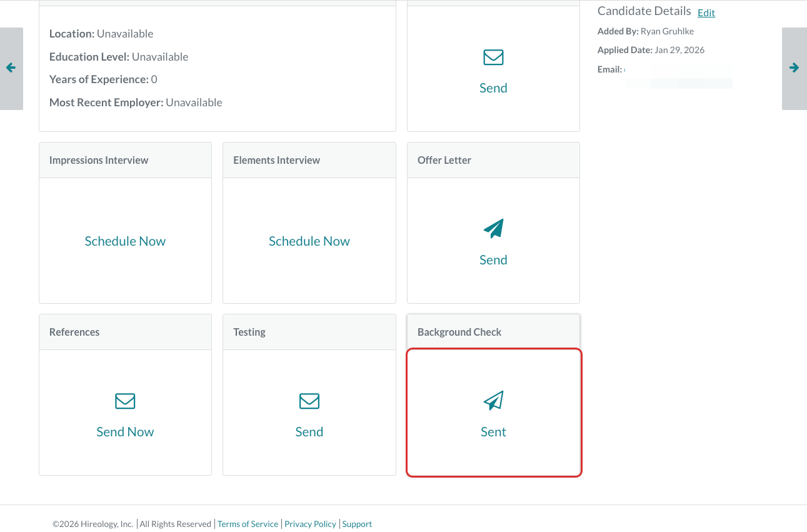Click the Location: Unavailable text
This screenshot has width=807, height=532.
tap(101, 34)
